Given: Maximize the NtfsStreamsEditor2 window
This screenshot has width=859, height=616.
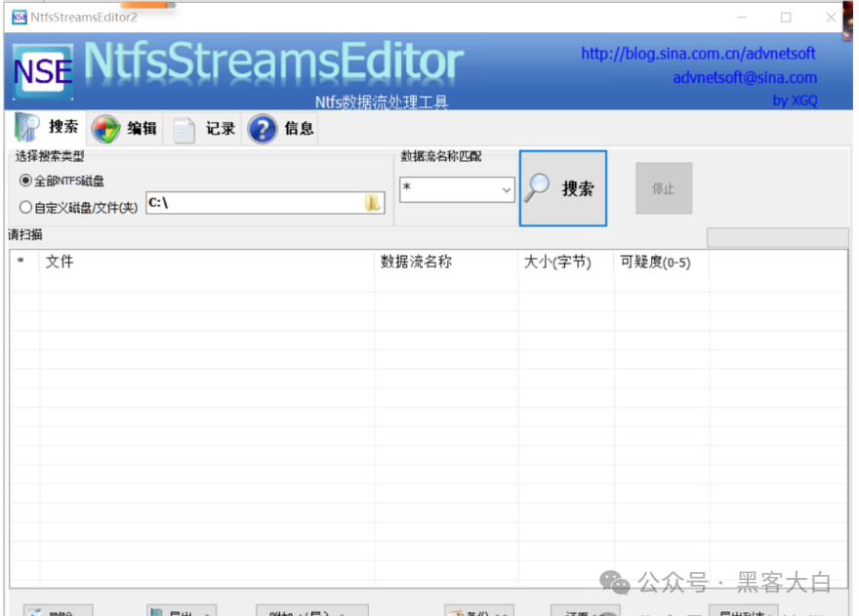Looking at the screenshot, I should [x=786, y=17].
